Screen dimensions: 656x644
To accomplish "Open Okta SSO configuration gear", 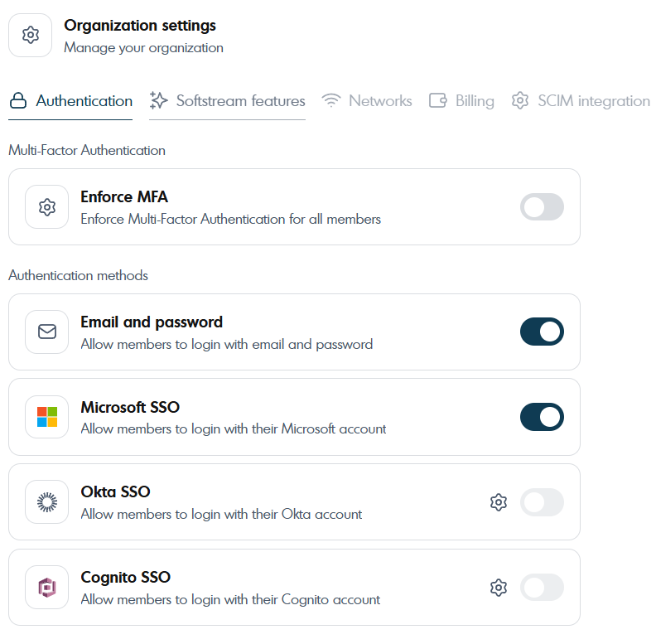I will 498,502.
